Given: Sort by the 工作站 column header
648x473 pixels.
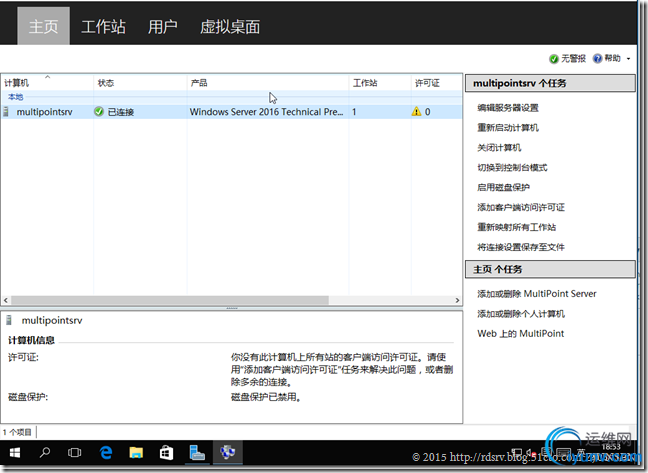Looking at the screenshot, I should (380, 83).
